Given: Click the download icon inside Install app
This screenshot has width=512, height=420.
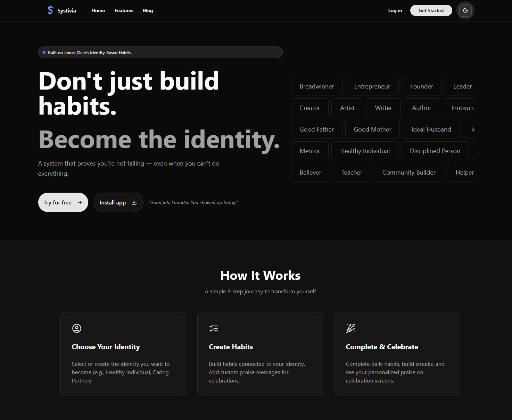Looking at the screenshot, I should click(x=134, y=202).
